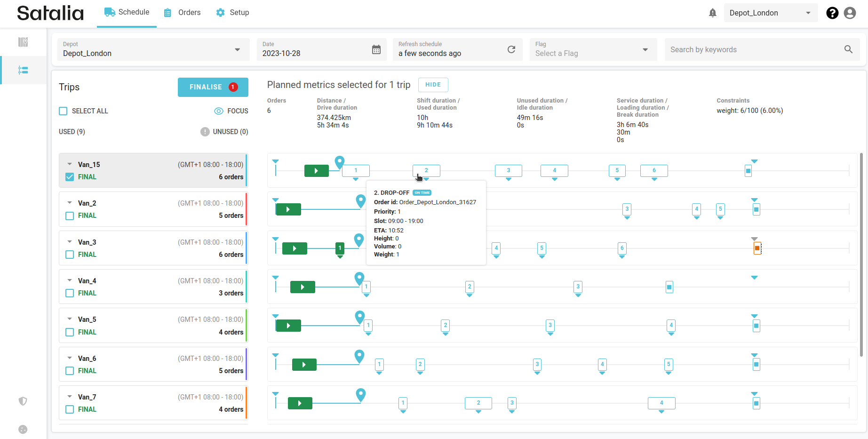Click the search magnifier icon
868x439 pixels.
tap(848, 49)
